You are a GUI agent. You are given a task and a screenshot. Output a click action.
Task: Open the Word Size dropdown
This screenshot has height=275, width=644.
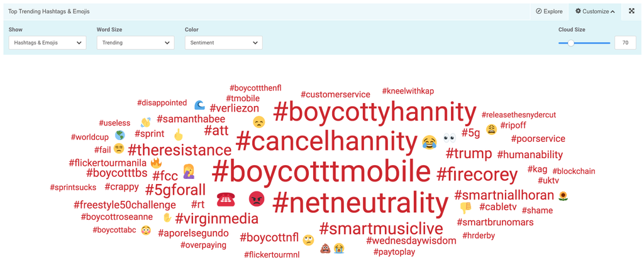pyautogui.click(x=135, y=43)
